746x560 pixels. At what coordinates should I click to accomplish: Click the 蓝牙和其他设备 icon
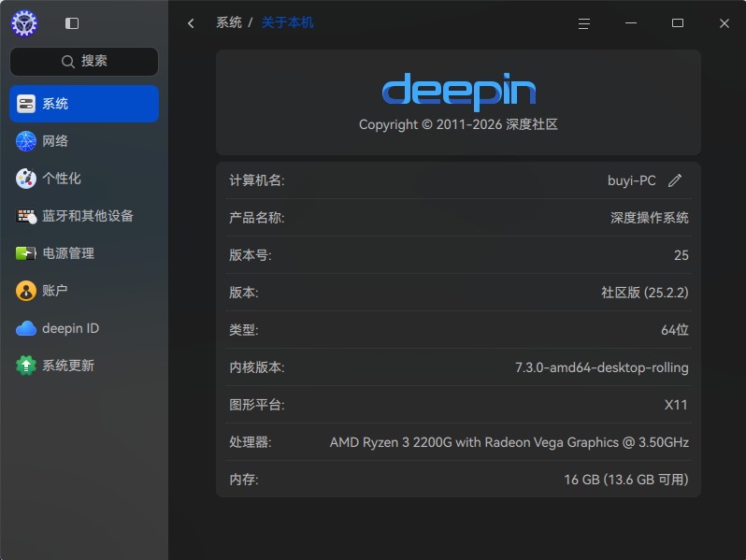pos(26,216)
